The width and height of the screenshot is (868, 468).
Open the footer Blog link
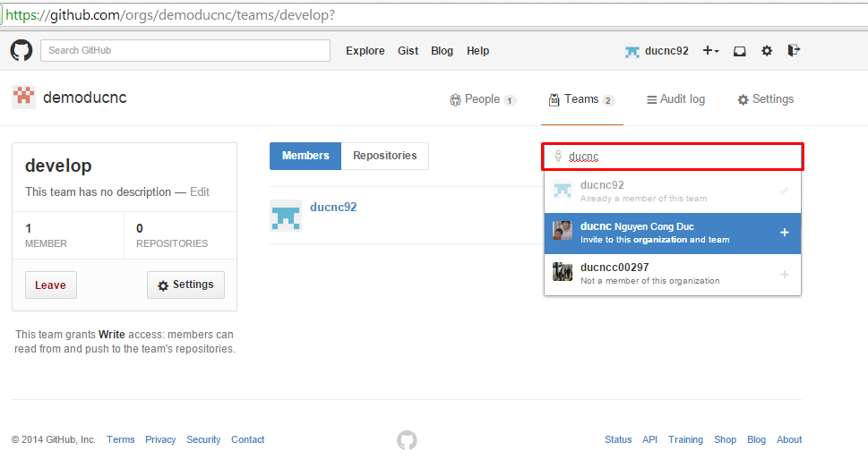click(x=756, y=439)
